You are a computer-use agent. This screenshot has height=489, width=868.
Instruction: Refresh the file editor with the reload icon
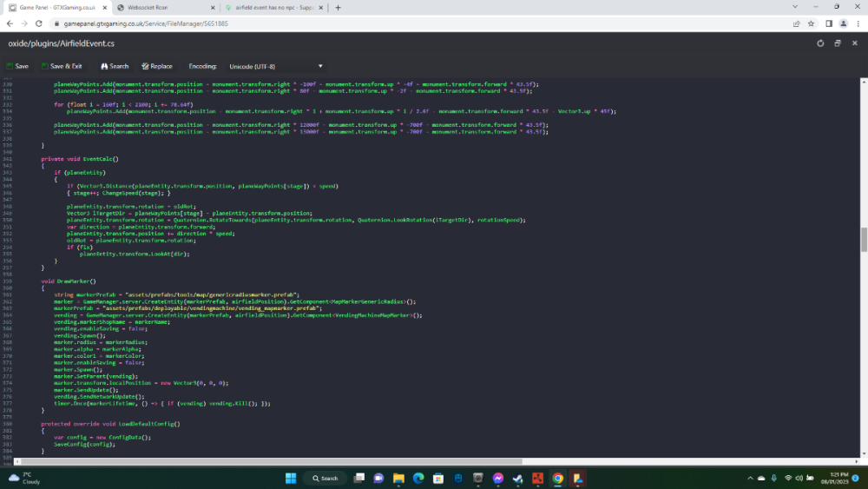point(820,43)
